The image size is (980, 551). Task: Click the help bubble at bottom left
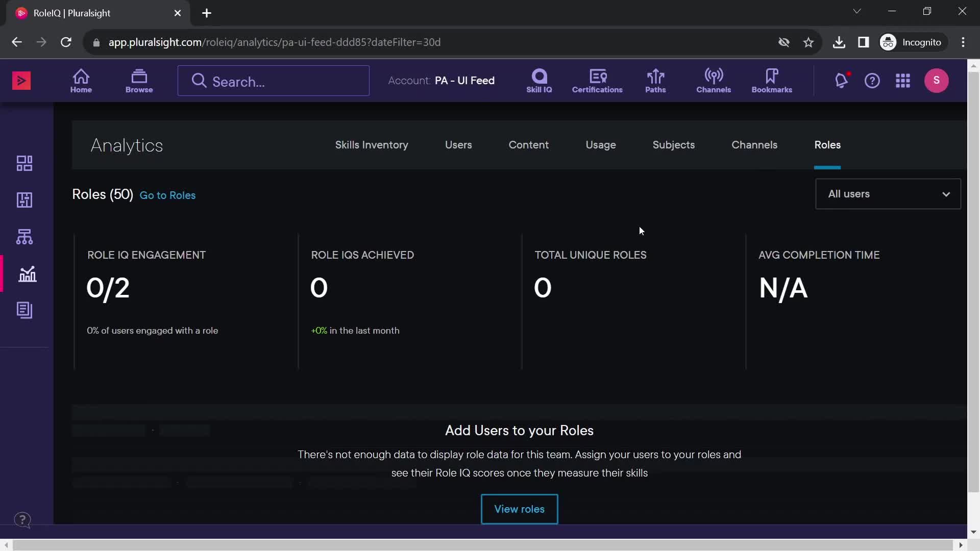(22, 520)
